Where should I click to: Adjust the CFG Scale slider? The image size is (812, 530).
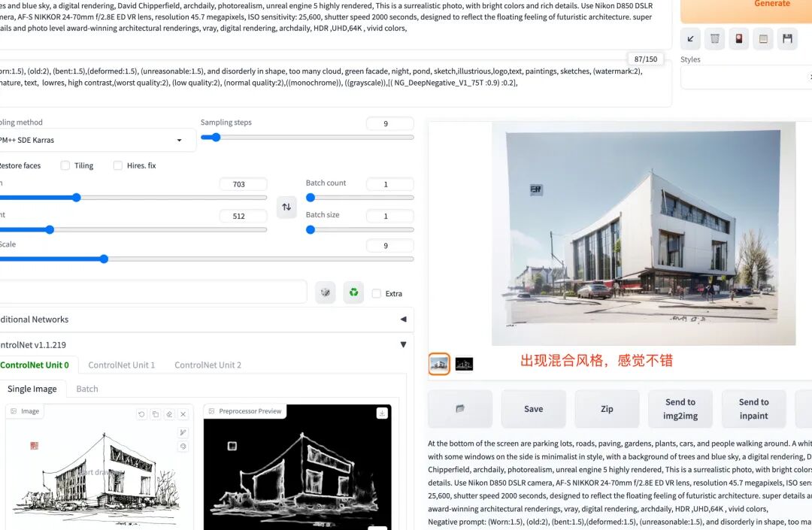tap(207, 259)
